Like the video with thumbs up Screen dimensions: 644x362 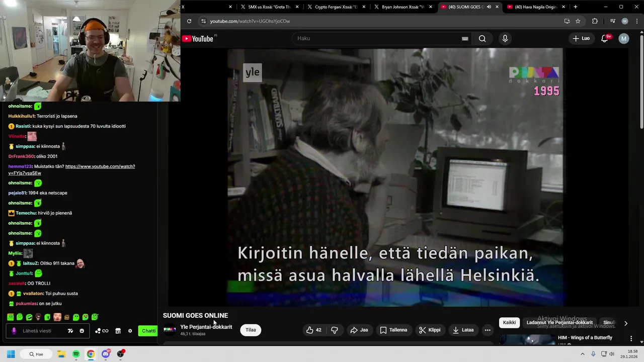pos(314,330)
